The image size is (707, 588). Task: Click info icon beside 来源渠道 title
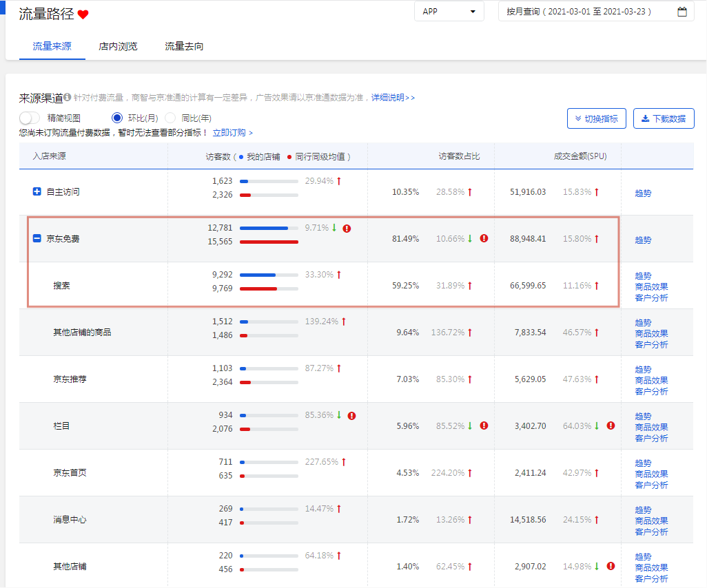point(67,97)
